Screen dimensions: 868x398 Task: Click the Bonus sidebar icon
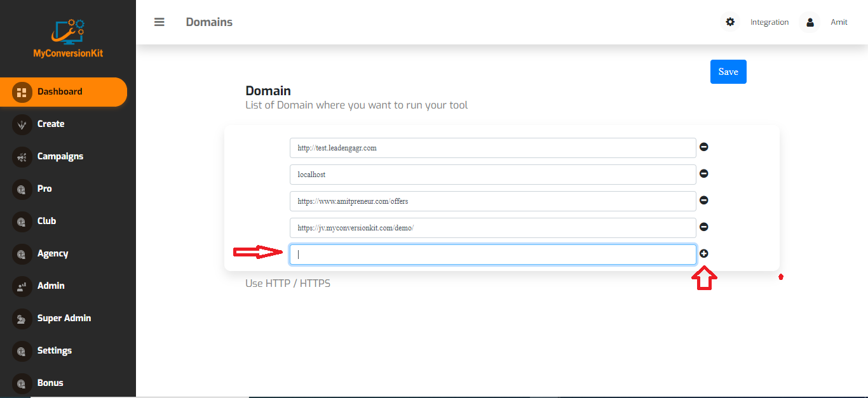[x=22, y=383]
